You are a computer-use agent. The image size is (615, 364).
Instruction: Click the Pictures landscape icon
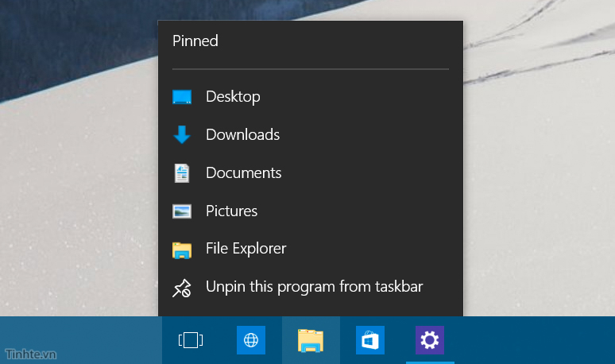[182, 211]
